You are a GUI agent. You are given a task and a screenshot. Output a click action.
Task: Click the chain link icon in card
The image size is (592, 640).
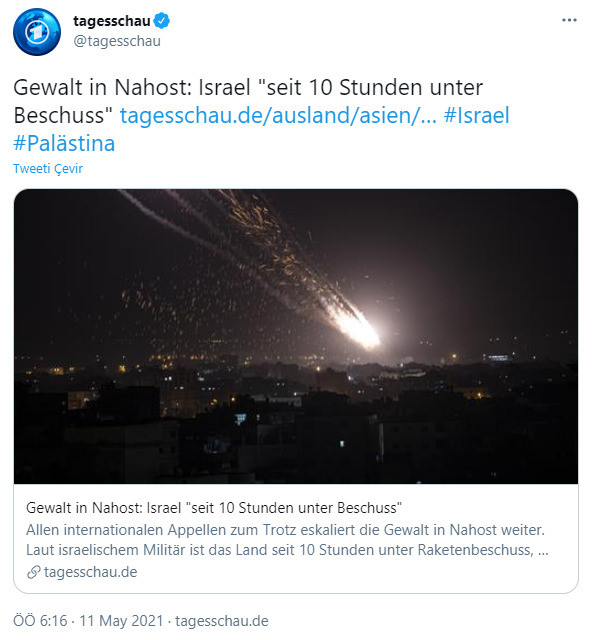click(x=33, y=572)
